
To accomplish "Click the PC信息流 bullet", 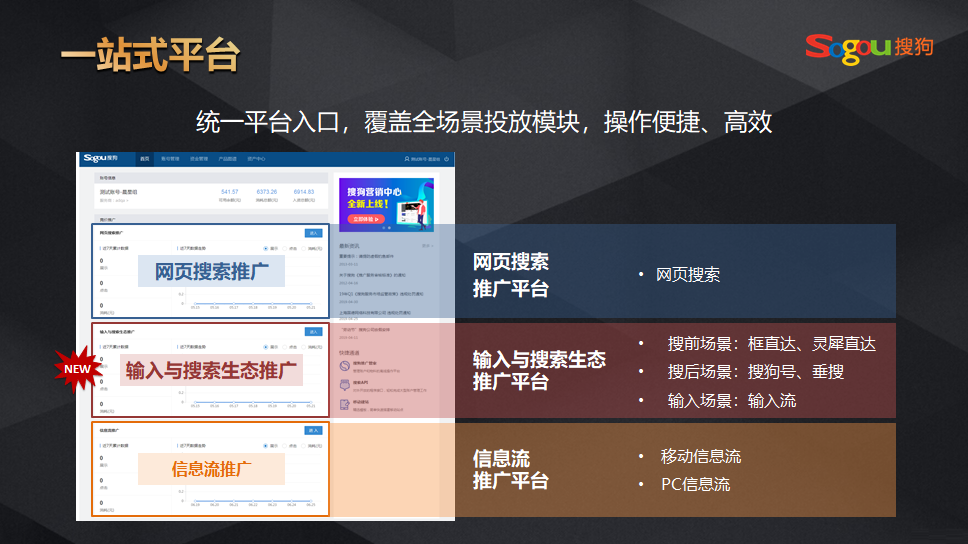I will click(695, 484).
